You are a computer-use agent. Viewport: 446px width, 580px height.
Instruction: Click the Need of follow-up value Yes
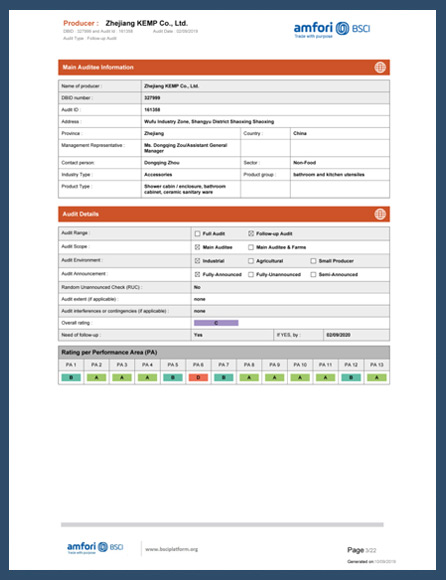click(x=198, y=335)
